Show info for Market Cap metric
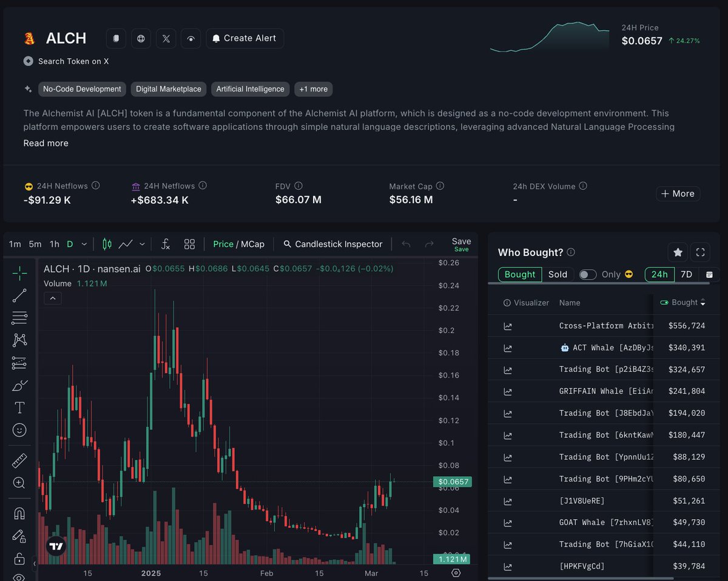Viewport: 728px width, 581px height. coord(440,186)
